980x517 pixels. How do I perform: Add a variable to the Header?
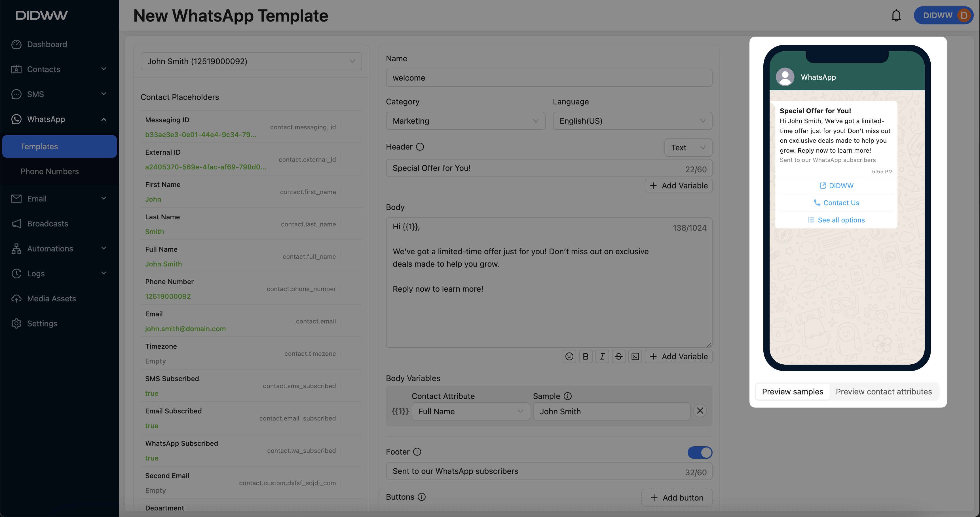[678, 186]
